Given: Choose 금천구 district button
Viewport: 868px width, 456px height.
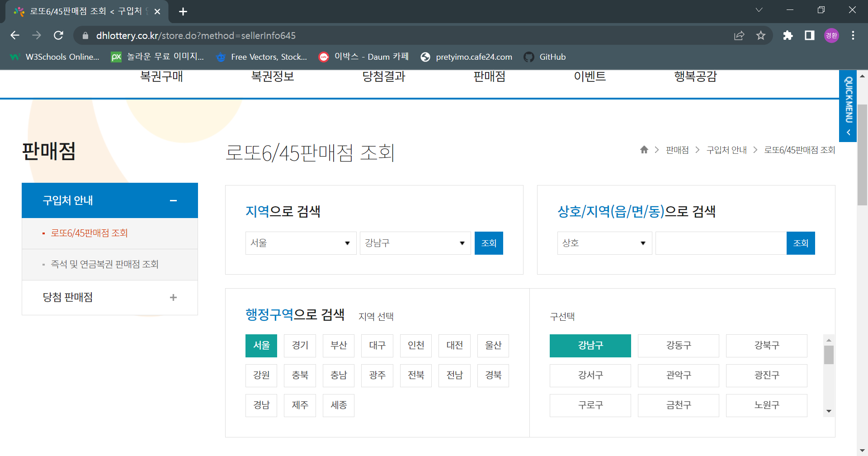Looking at the screenshot, I should (679, 405).
